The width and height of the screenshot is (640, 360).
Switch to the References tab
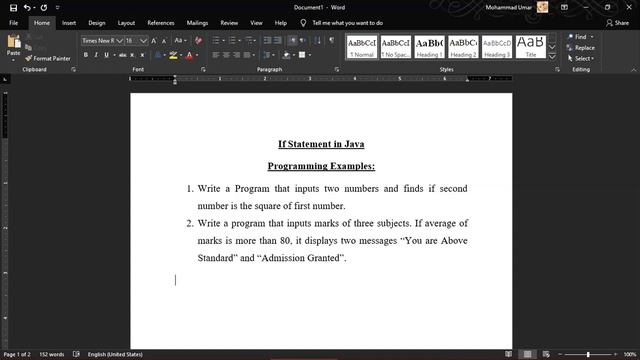(x=161, y=23)
